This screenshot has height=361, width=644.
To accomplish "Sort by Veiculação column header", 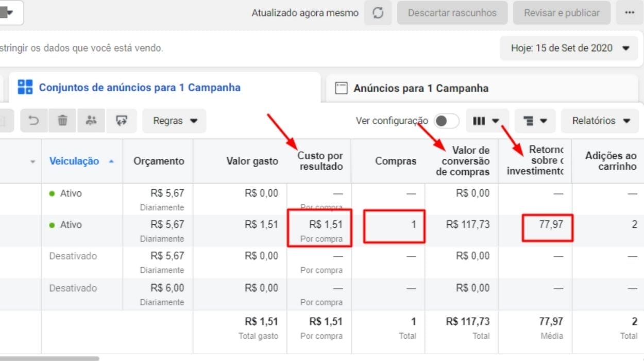I will 74,161.
